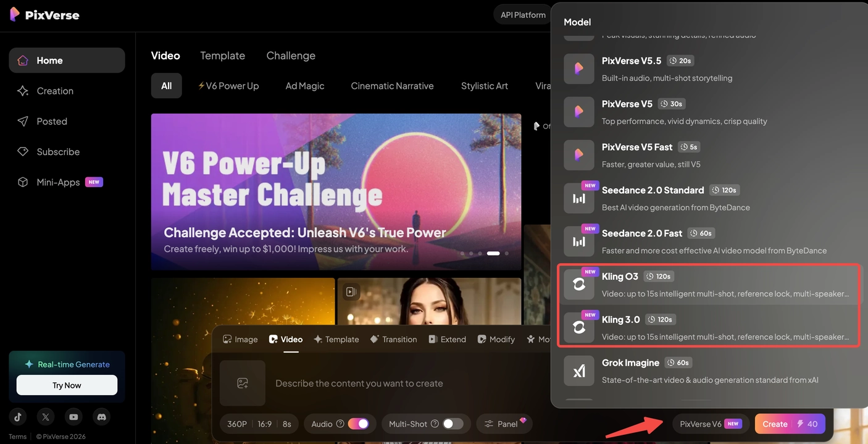This screenshot has height=444, width=868.
Task: Click Try Now under Real-time Generate
Action: (66, 385)
